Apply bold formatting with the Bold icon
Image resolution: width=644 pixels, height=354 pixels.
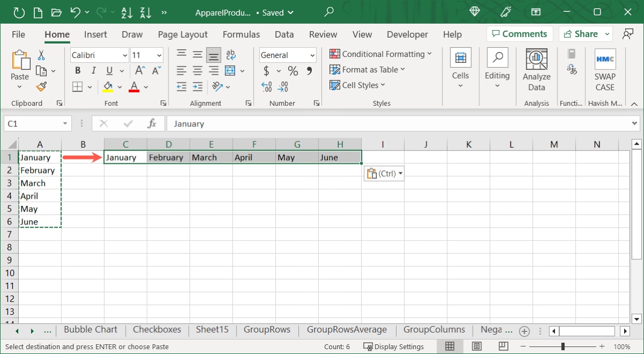click(77, 70)
